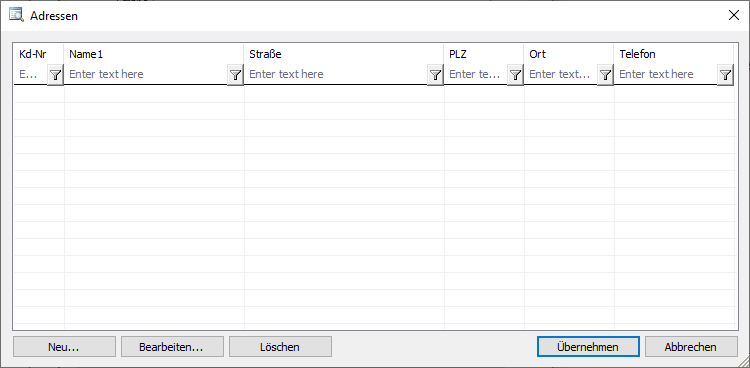Create a new address with Neu...
This screenshot has height=368, width=750.
tap(64, 347)
